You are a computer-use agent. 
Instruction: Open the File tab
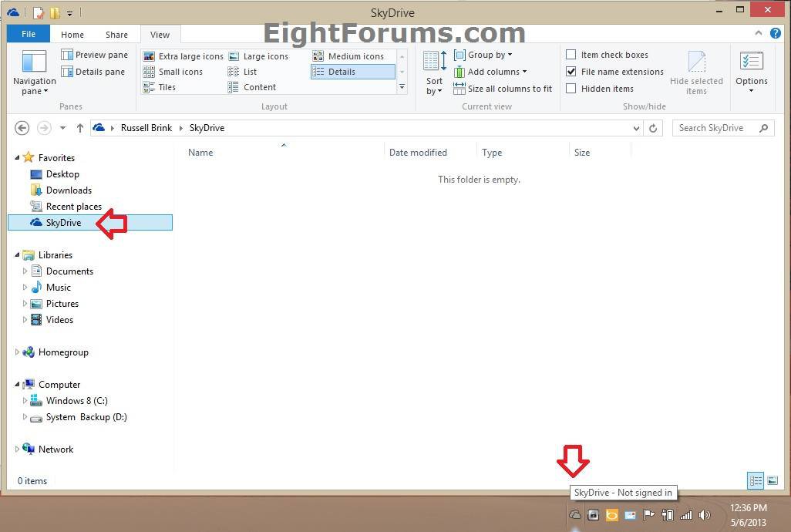click(x=29, y=34)
